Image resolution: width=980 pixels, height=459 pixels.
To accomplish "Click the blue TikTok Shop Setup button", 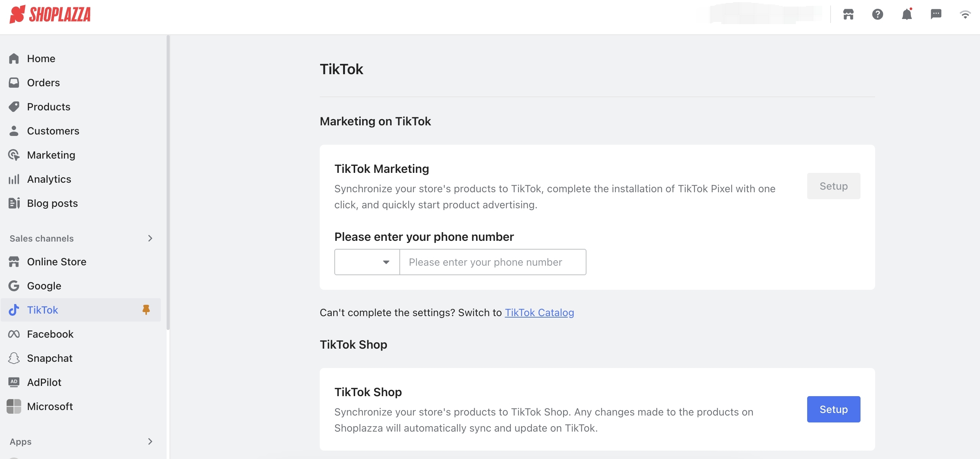I will point(833,409).
